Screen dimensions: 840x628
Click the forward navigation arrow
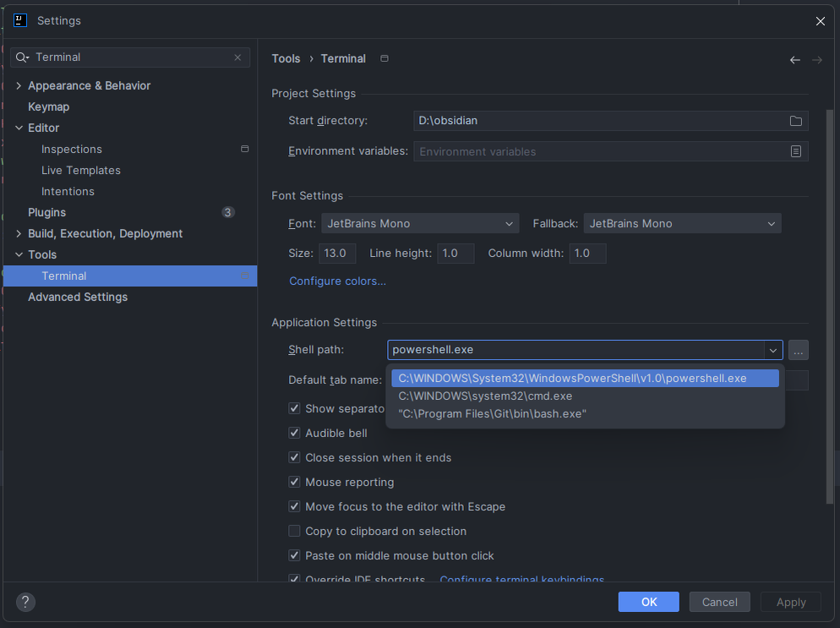tap(816, 59)
